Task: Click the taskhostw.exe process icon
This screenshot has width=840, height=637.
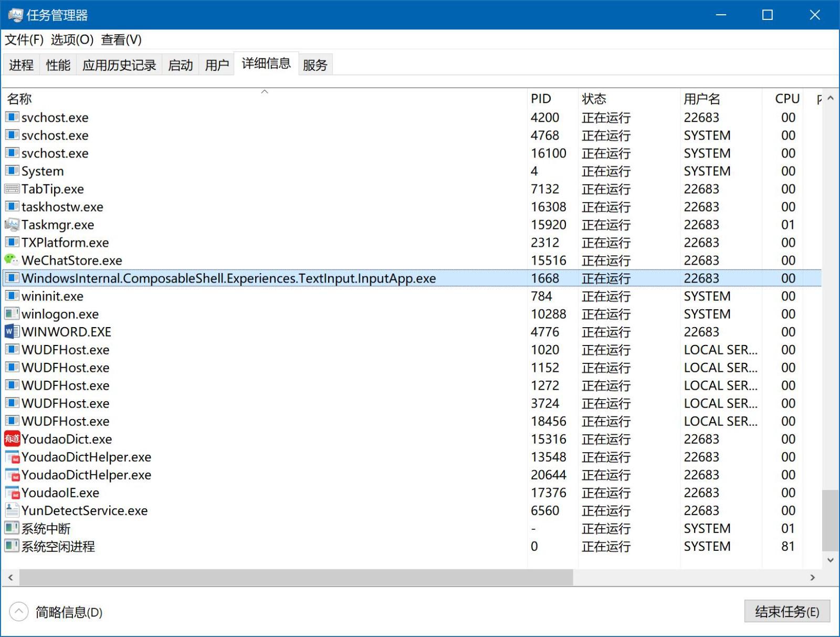Action: (12, 206)
